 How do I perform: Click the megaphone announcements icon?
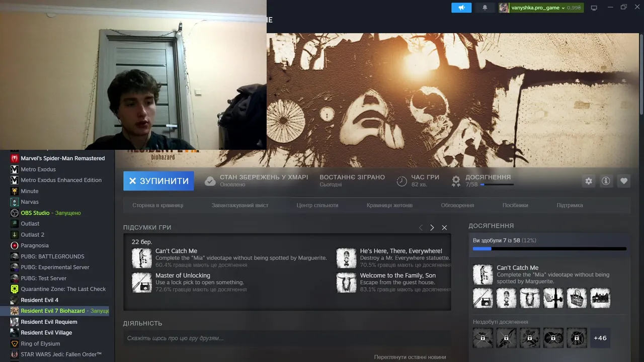[x=461, y=8]
